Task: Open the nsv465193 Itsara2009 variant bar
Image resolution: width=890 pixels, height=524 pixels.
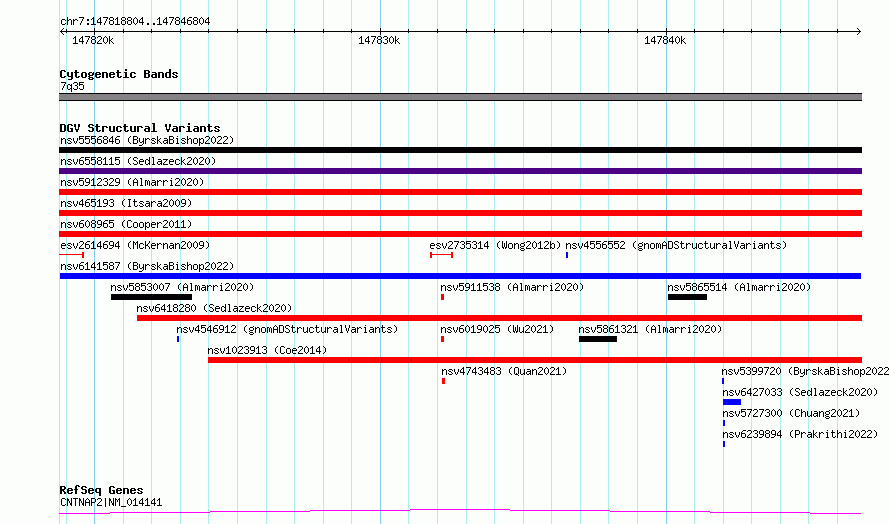Action: 460,213
